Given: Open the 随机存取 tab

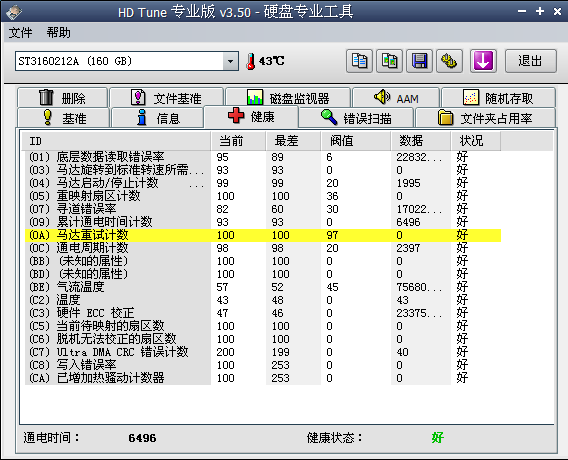Looking at the screenshot, I should coord(498,98).
